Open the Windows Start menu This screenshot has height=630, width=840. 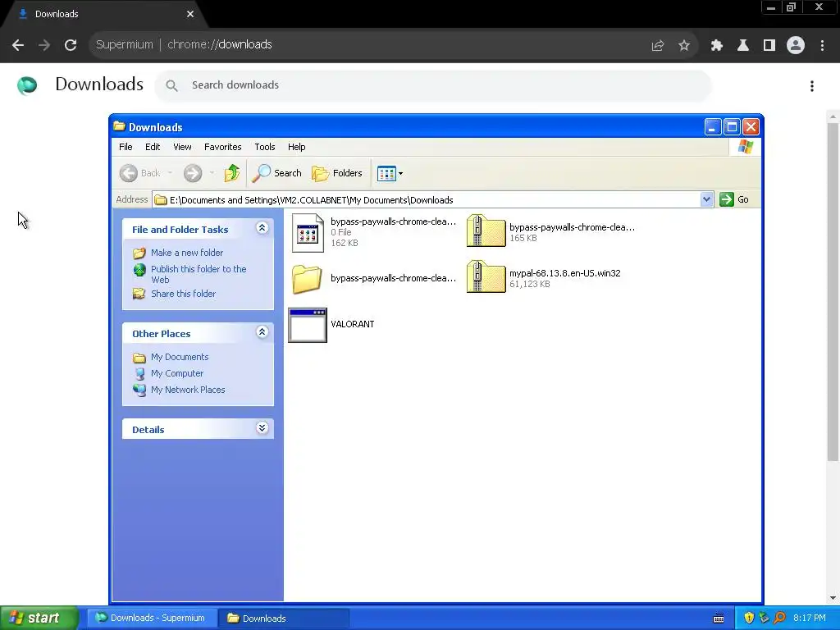click(39, 618)
